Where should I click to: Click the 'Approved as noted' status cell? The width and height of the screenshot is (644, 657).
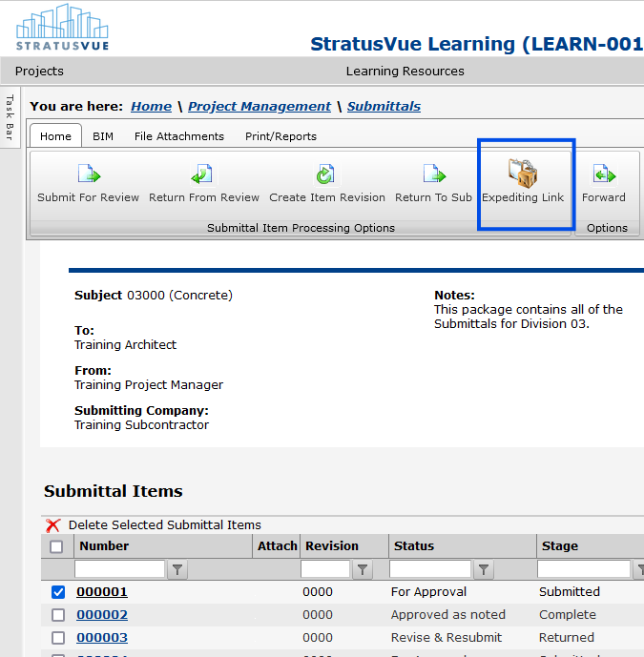[x=448, y=615]
